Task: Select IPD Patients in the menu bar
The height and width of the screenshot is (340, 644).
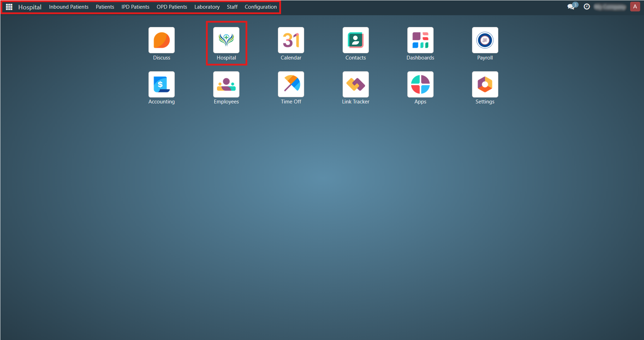Action: [x=135, y=7]
